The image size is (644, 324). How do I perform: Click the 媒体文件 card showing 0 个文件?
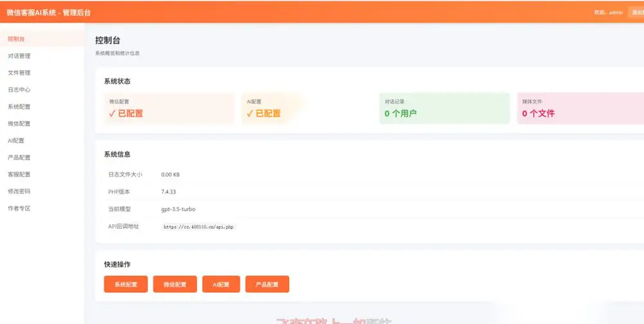[x=580, y=108]
